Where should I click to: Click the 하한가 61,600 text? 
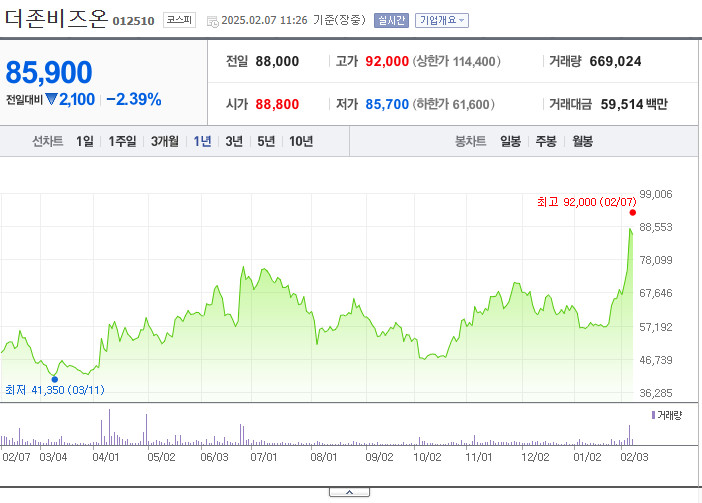[x=454, y=104]
